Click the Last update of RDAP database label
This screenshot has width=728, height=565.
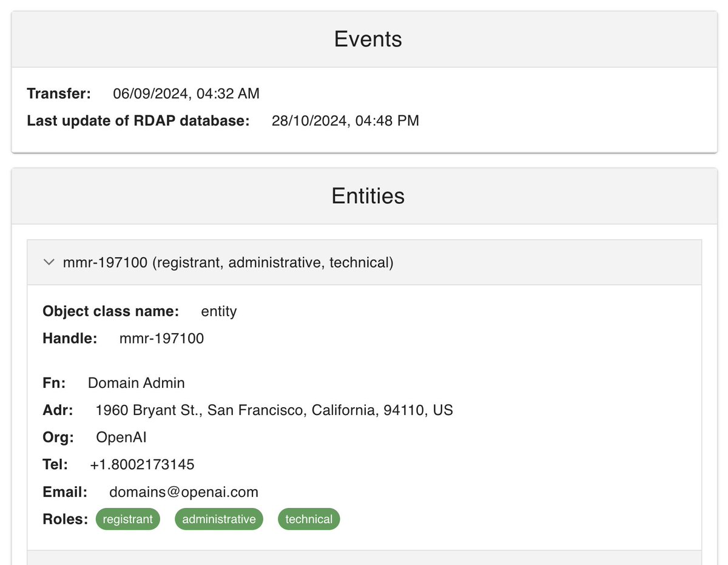point(138,121)
